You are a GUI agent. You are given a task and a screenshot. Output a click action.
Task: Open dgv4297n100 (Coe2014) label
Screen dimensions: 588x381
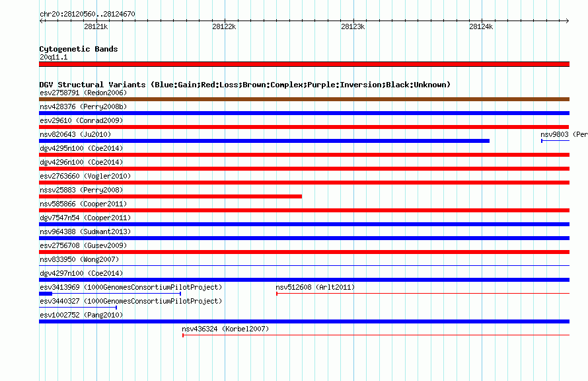coord(81,273)
